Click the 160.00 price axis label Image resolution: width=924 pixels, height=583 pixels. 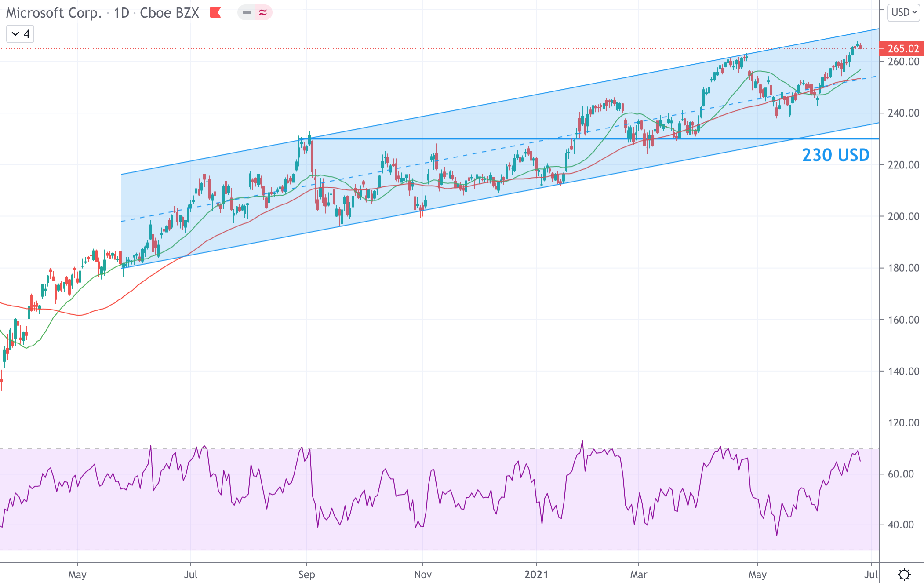(903, 320)
